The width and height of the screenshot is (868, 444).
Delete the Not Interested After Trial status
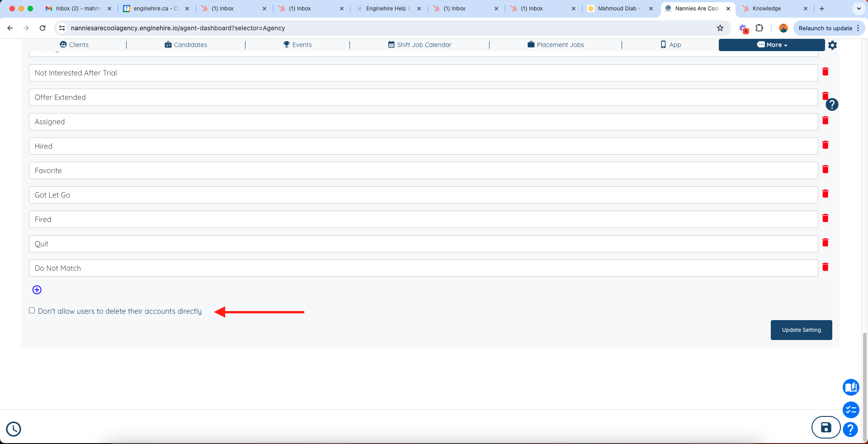[825, 71]
